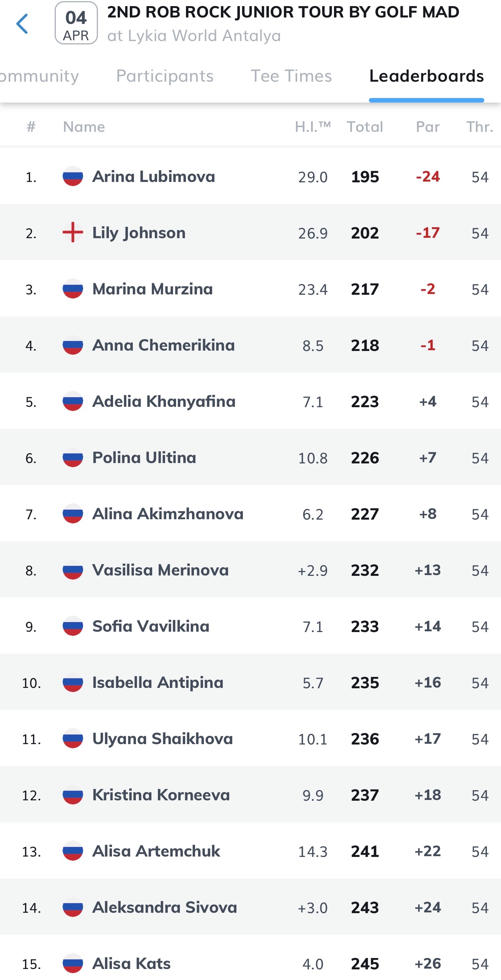501x980 pixels.
Task: Select the Leaderboards tab
Action: (426, 76)
